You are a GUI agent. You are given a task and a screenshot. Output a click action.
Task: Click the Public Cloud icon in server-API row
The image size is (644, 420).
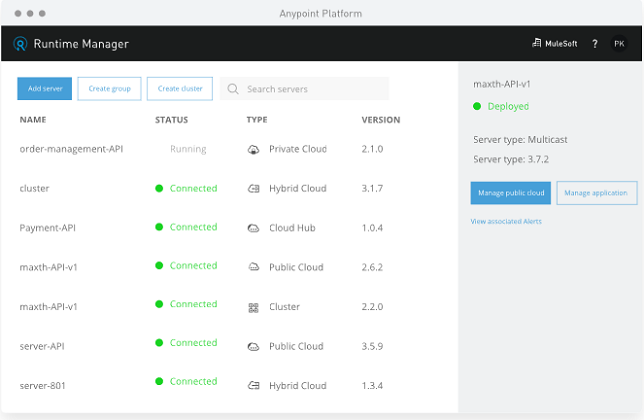pos(253,347)
